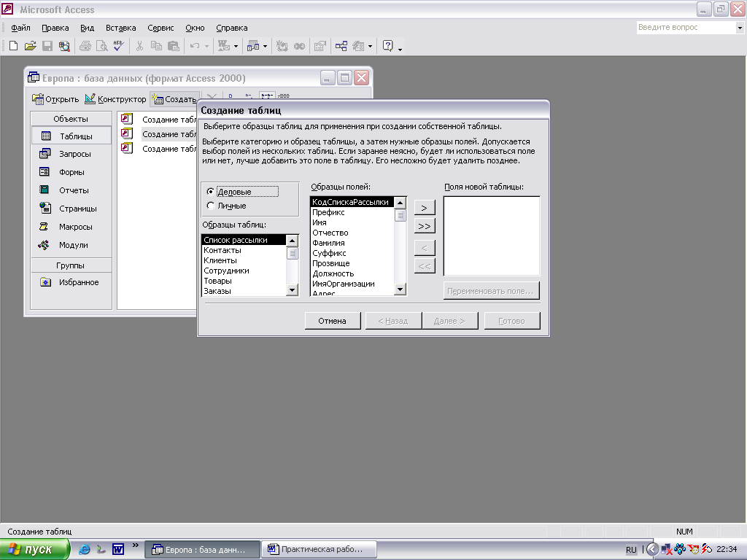The width and height of the screenshot is (747, 560).
Task: Click the Access Help question icon
Action: coord(388,46)
